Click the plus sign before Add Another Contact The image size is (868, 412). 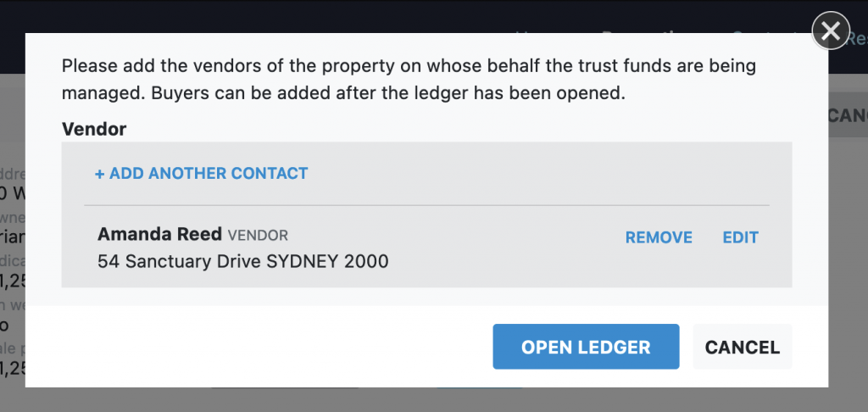pos(99,174)
